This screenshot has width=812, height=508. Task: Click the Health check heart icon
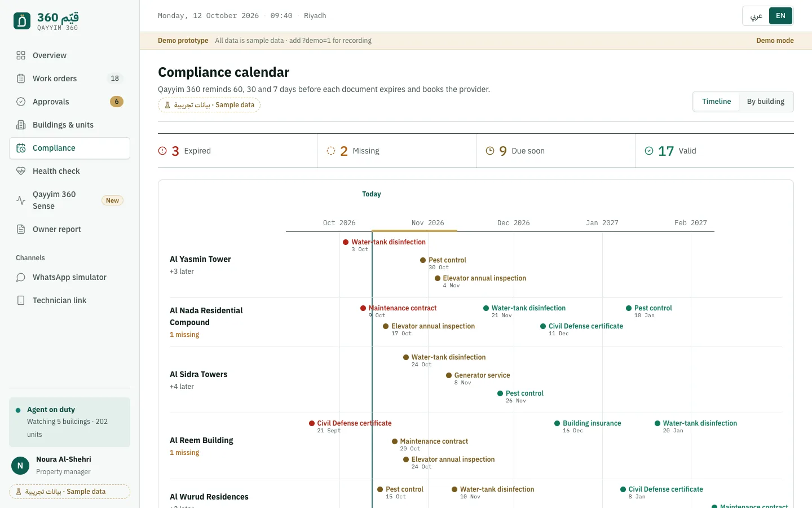[x=21, y=171]
